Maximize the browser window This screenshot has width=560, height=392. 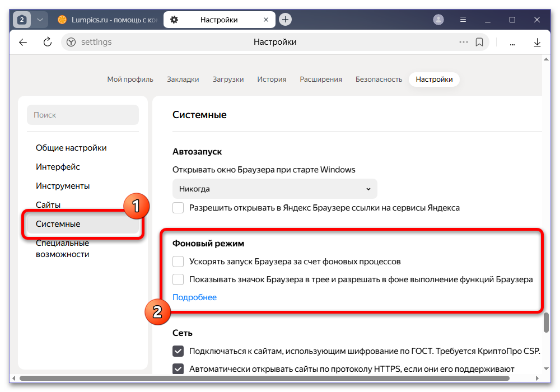512,20
